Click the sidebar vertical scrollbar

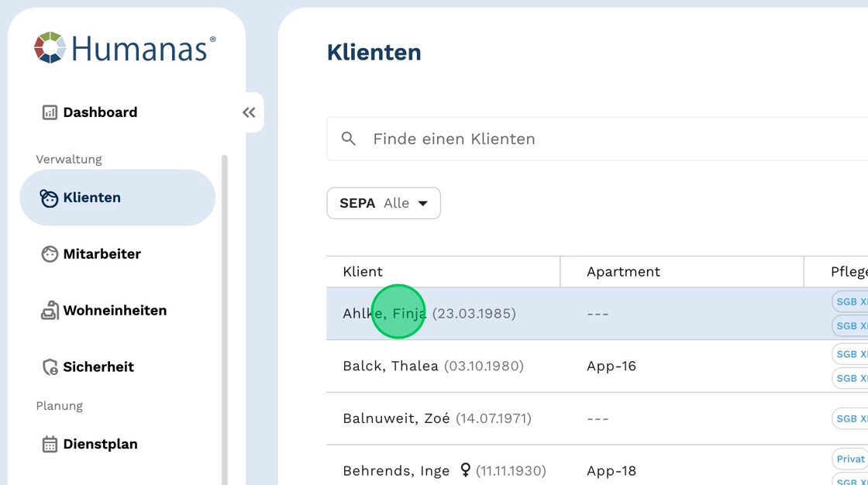[x=225, y=310]
